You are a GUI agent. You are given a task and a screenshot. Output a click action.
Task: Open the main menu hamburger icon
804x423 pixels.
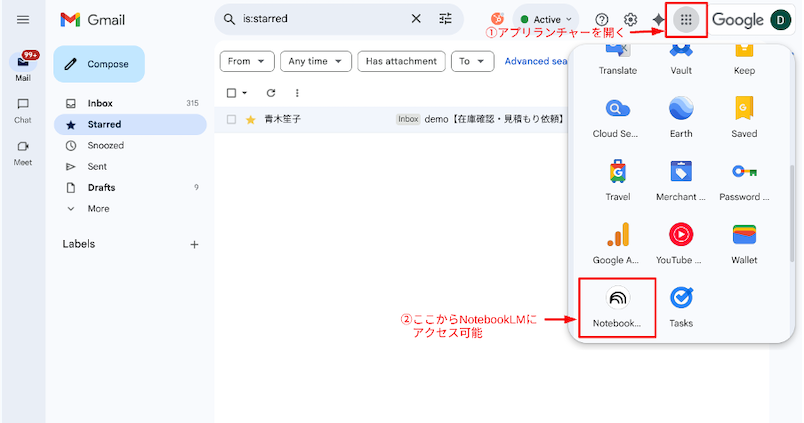pos(23,20)
